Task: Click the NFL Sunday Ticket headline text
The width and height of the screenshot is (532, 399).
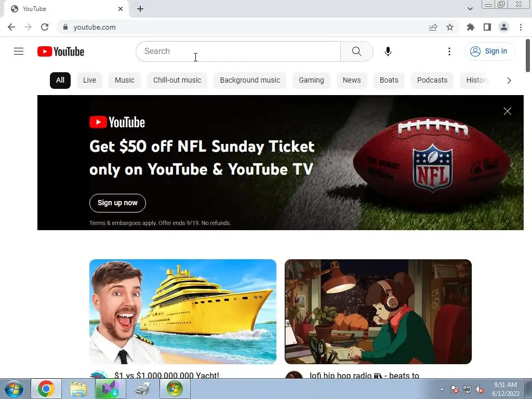Action: (202, 158)
